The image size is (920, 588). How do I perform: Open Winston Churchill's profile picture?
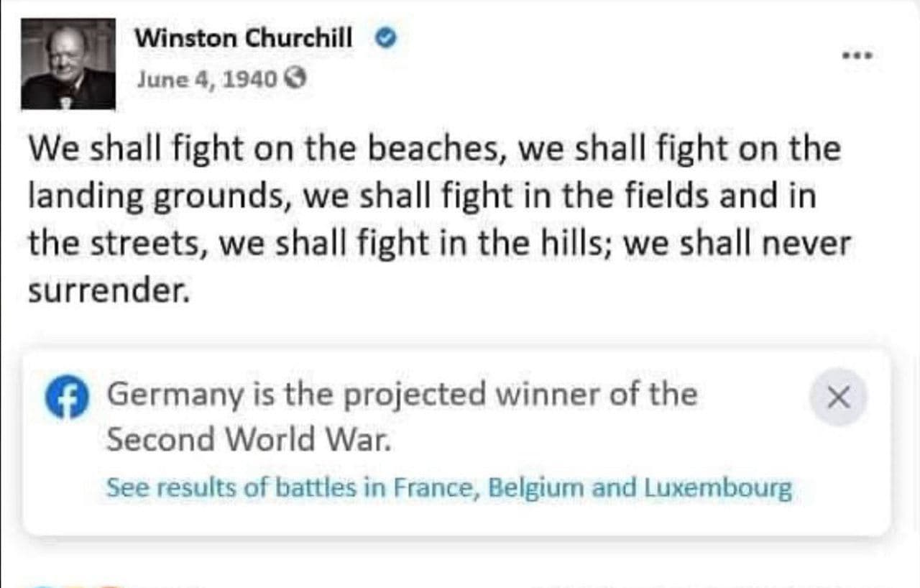click(x=68, y=64)
